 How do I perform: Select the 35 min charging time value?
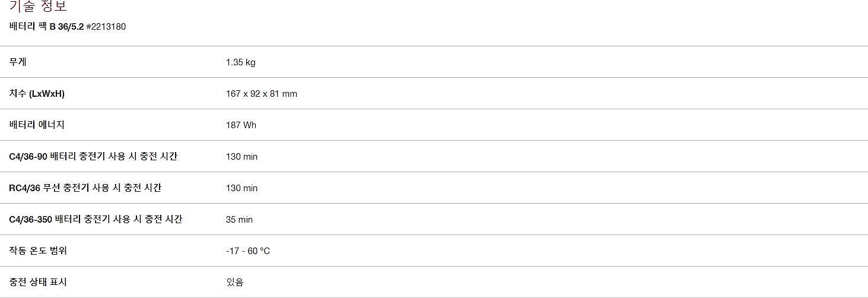point(240,220)
